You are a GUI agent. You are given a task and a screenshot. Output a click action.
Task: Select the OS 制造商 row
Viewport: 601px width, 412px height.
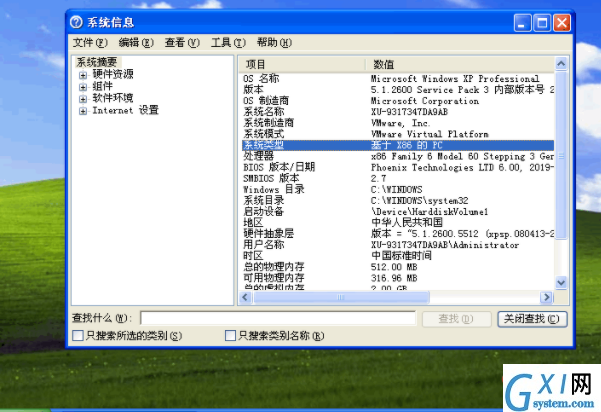398,101
